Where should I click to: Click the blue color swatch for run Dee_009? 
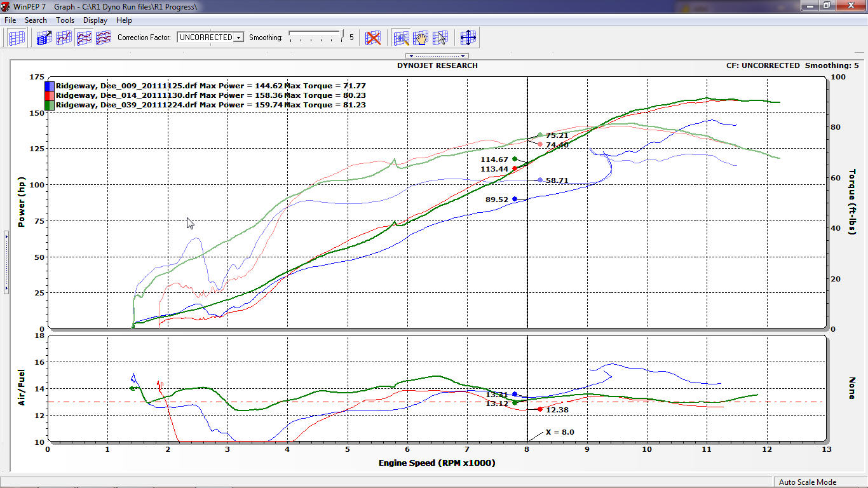pyautogui.click(x=50, y=86)
